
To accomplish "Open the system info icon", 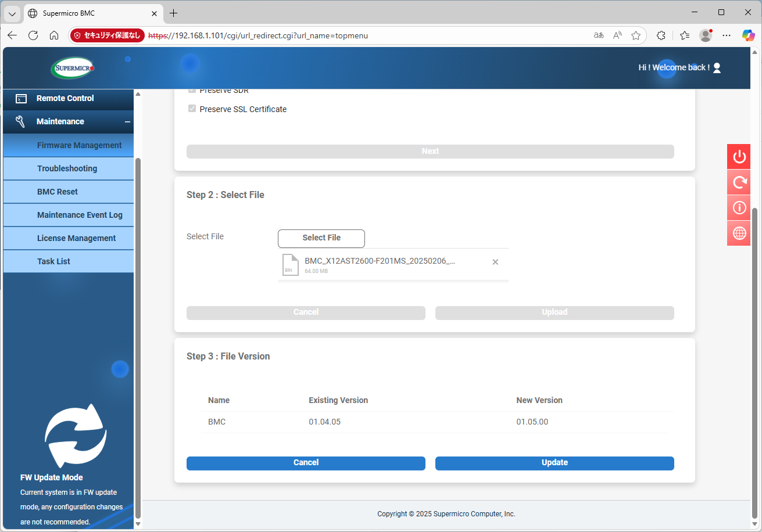I will click(x=739, y=208).
